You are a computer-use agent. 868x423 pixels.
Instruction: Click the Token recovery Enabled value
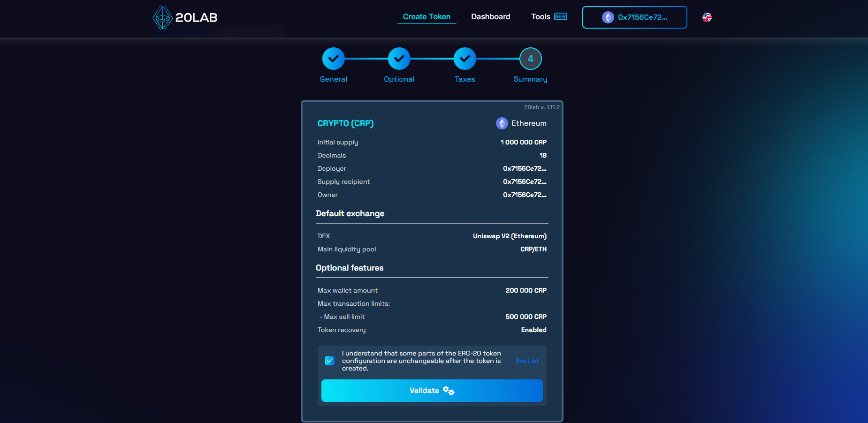[534, 330]
